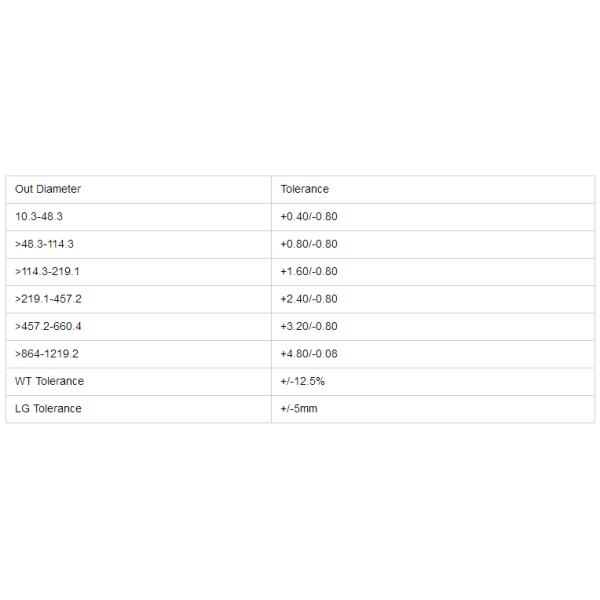Click the "WT Tolerance" row label
600x600 pixels.
[x=49, y=381]
